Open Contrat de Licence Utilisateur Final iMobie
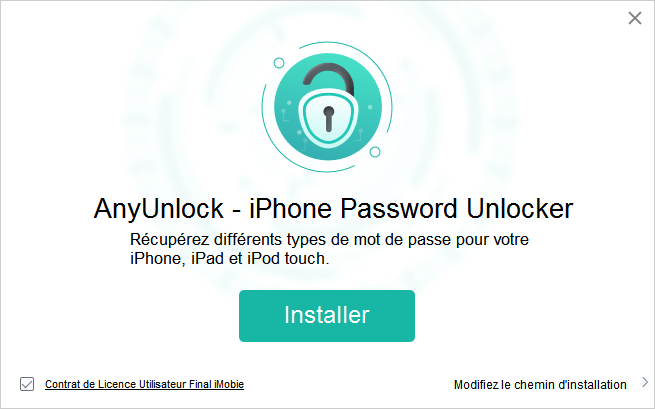Viewport: 655px width, 409px height. tap(145, 384)
